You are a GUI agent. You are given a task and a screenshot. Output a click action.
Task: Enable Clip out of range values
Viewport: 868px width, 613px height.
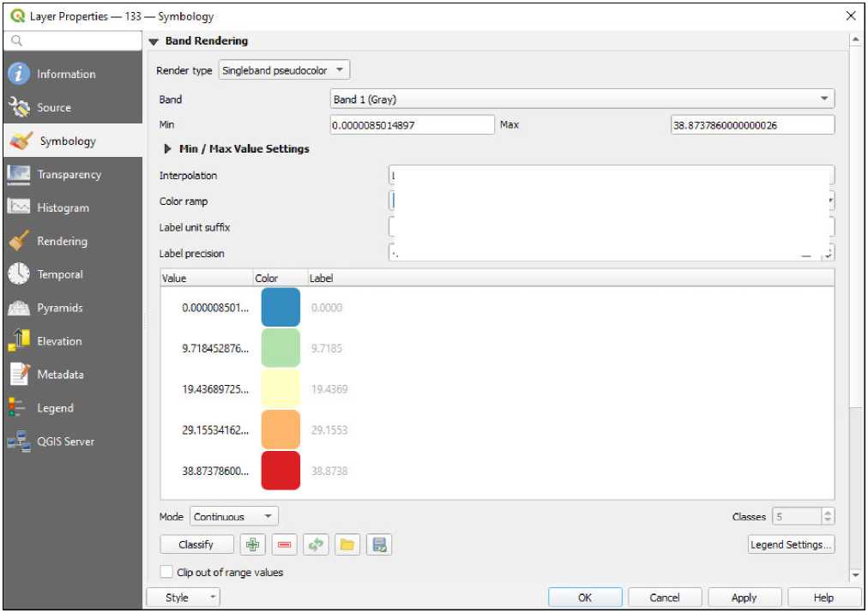pyautogui.click(x=166, y=572)
